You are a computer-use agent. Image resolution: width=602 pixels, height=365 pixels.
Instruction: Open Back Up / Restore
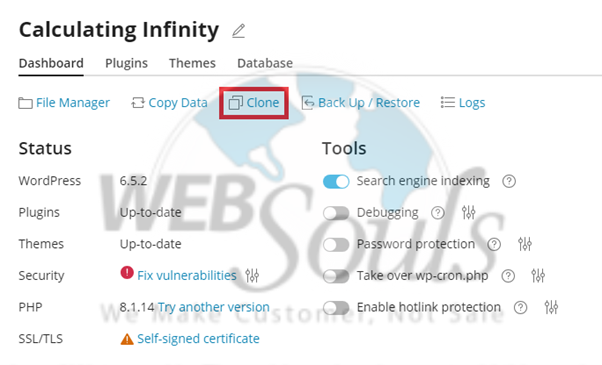361,103
